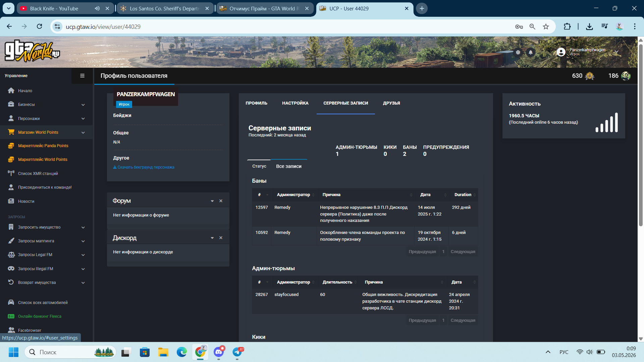Click the Список всех автомобилей car icon
The width and height of the screenshot is (644, 362).
tap(11, 302)
